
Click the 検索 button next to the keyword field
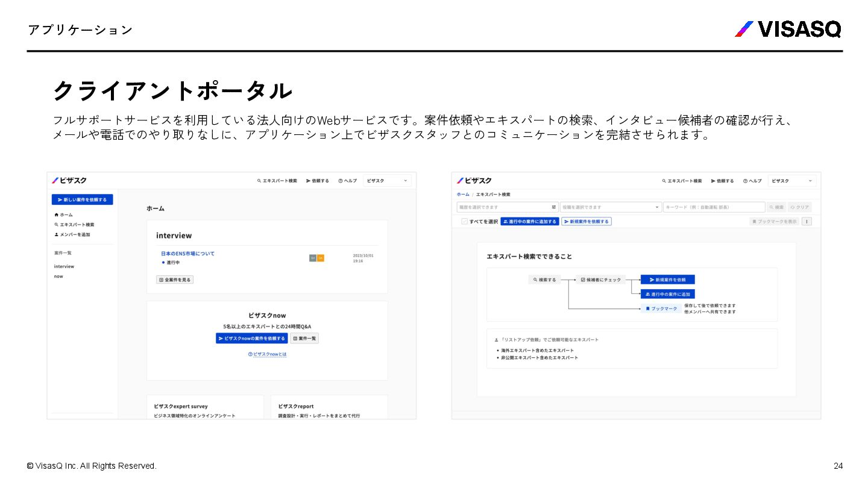coord(776,207)
